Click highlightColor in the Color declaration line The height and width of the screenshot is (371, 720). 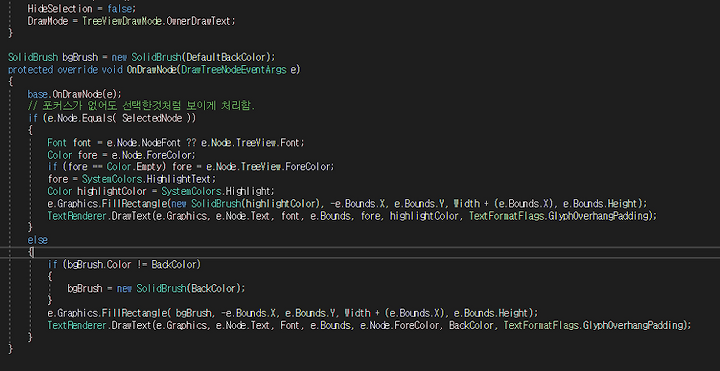click(x=111, y=191)
